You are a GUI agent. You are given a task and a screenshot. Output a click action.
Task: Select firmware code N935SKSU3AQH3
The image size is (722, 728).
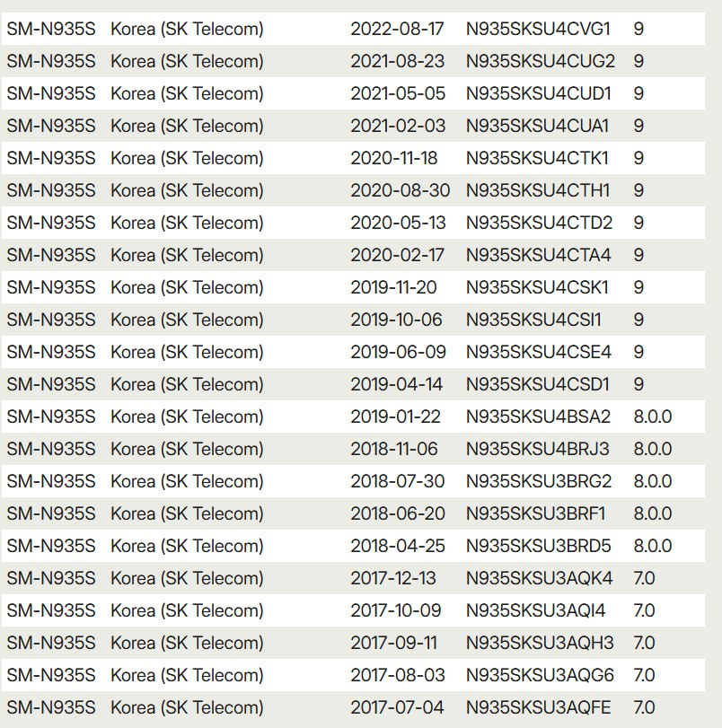tap(540, 643)
